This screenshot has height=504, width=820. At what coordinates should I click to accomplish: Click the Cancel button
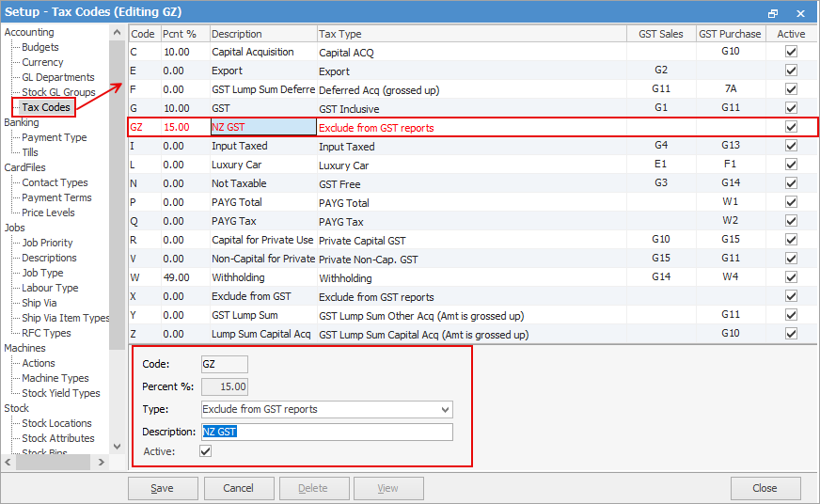tap(239, 488)
